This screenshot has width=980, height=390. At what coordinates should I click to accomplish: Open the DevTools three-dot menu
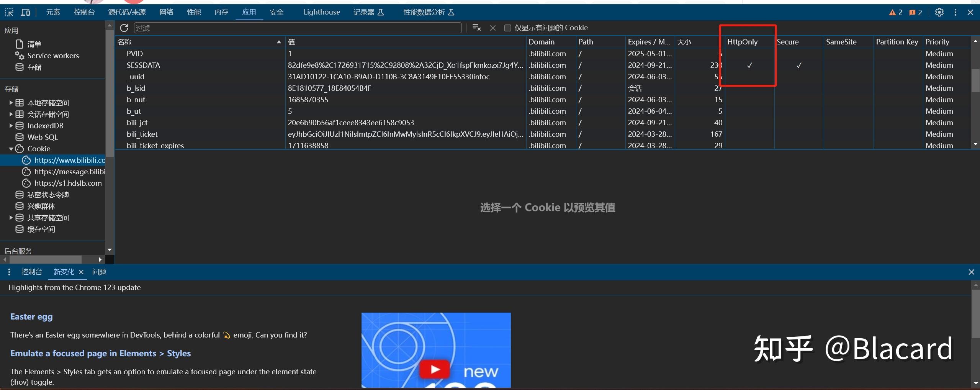click(955, 12)
